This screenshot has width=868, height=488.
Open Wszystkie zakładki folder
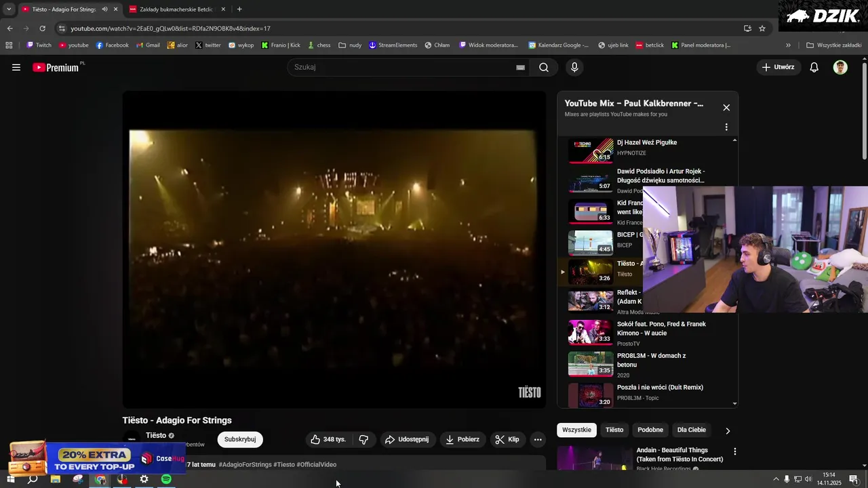click(834, 45)
